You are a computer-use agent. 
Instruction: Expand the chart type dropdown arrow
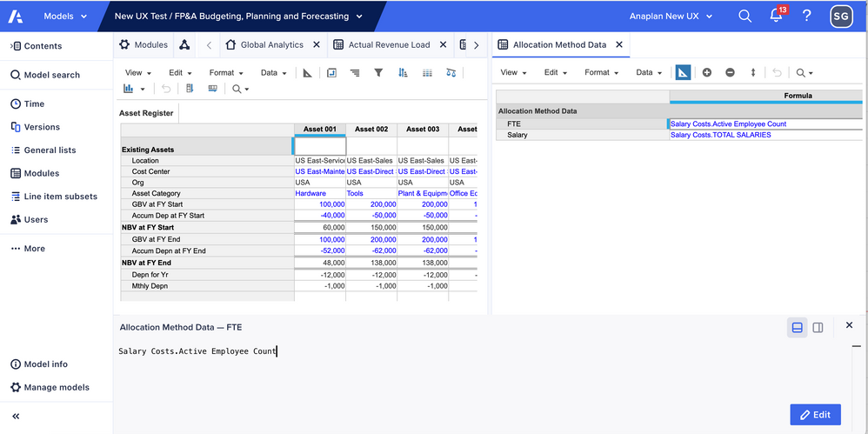point(143,89)
